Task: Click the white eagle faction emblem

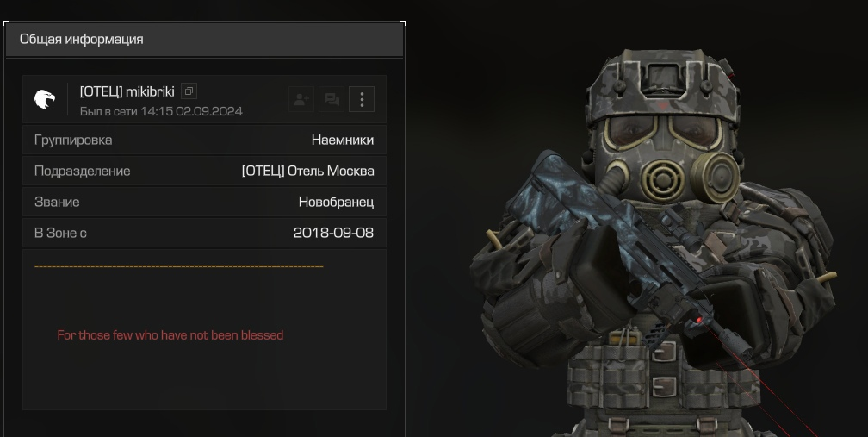Action: pyautogui.click(x=45, y=99)
